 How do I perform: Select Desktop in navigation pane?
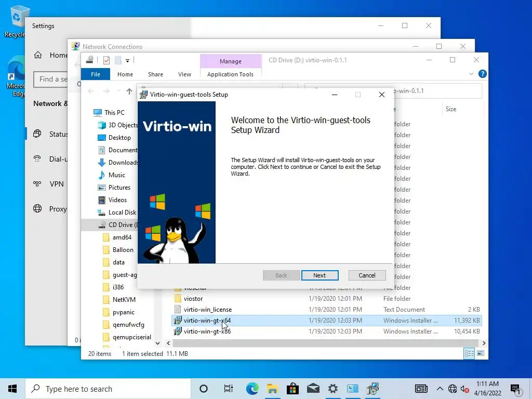(x=114, y=137)
